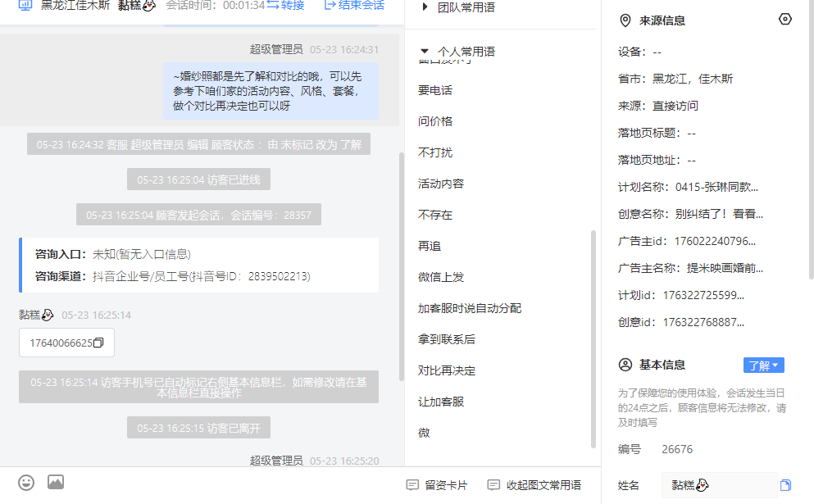814x504 pixels.
Task: Click the send image icon
Action: [56, 482]
